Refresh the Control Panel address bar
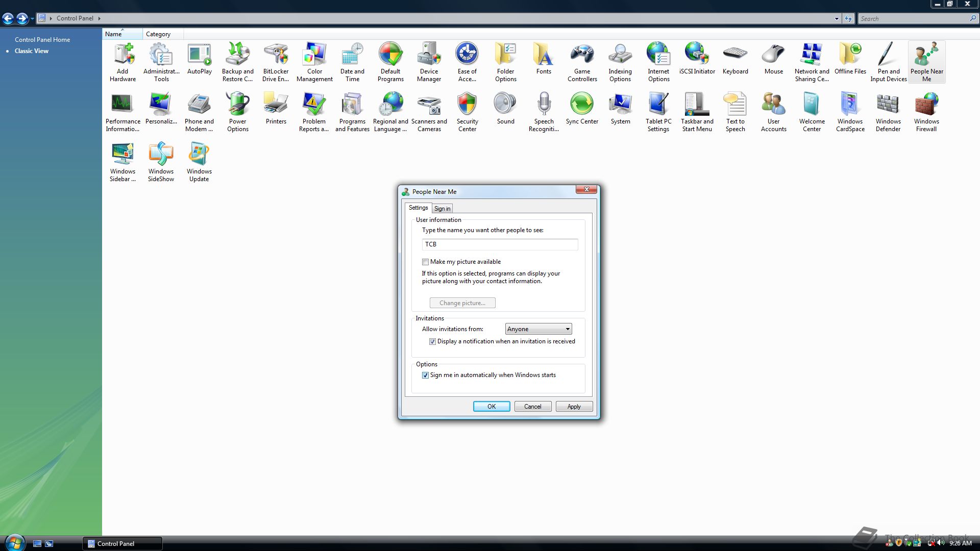The height and width of the screenshot is (551, 980). coord(848,18)
